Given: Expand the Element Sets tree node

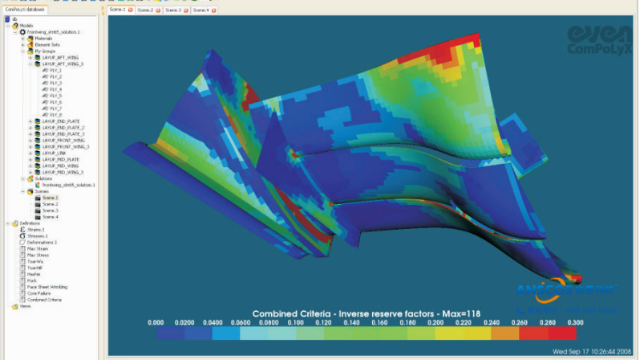Looking at the screenshot, I should click(x=23, y=44).
